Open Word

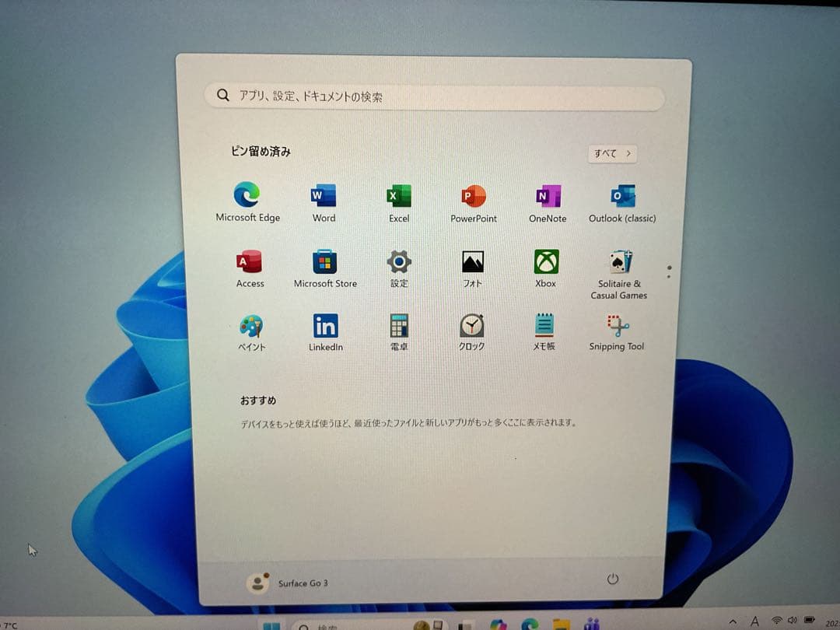(x=324, y=196)
